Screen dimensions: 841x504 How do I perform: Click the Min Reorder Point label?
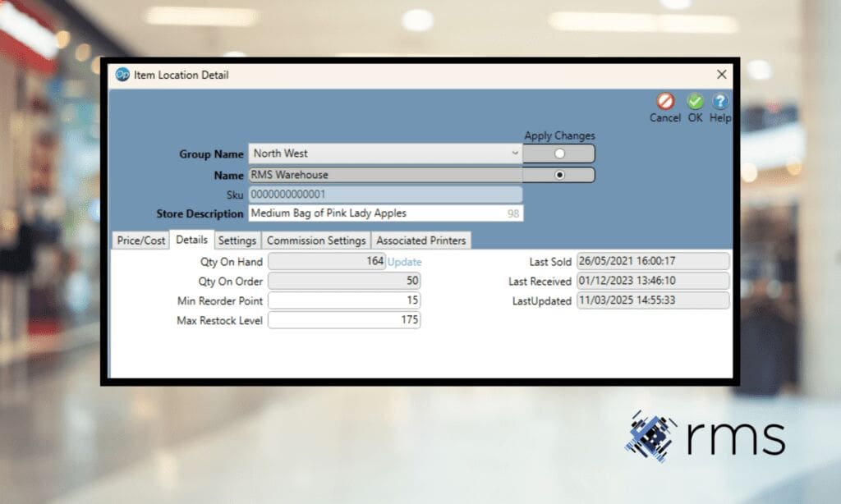220,300
